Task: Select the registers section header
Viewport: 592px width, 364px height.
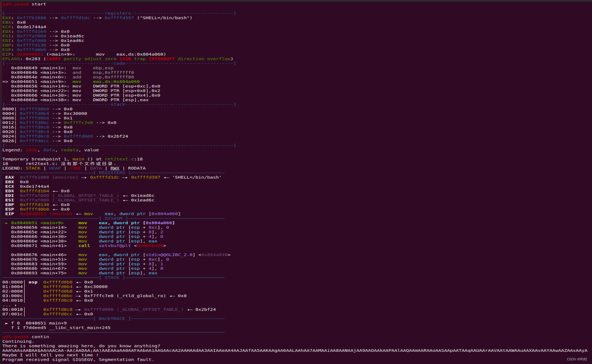Action: [x=118, y=13]
